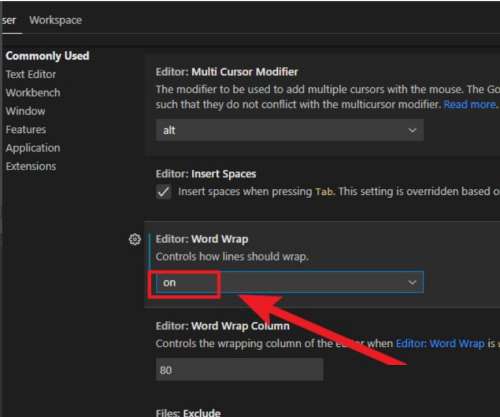Switch to the Workspace settings tab

(55, 20)
